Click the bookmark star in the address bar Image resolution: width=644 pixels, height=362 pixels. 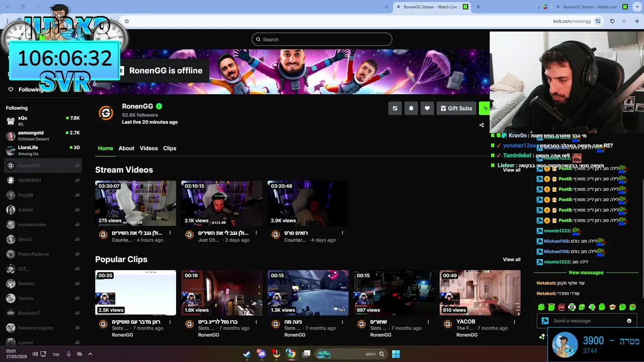click(127, 21)
